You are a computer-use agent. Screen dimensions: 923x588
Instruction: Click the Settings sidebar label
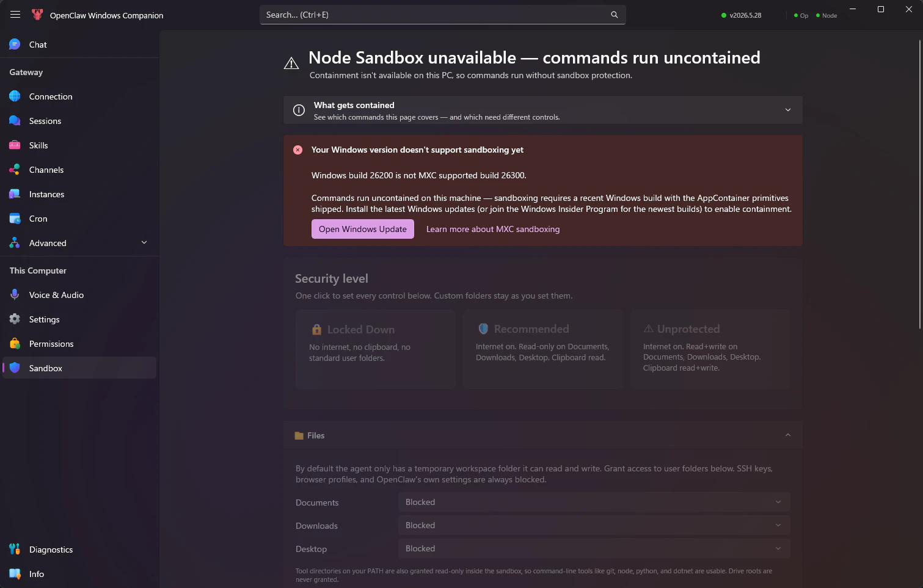[x=45, y=319]
